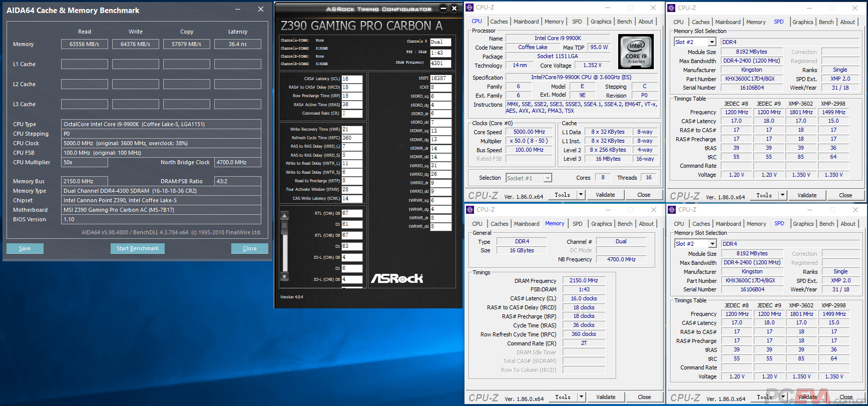Click the Tools button in the CPU-Z CPU tab window
Image resolution: width=868 pixels, height=406 pixels.
(x=563, y=195)
